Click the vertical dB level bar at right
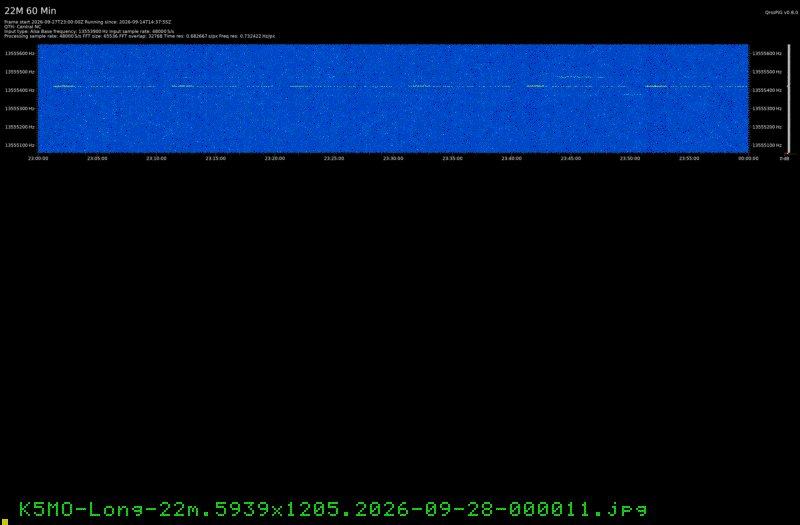Image resolution: width=800 pixels, height=525 pixels. tap(789, 98)
